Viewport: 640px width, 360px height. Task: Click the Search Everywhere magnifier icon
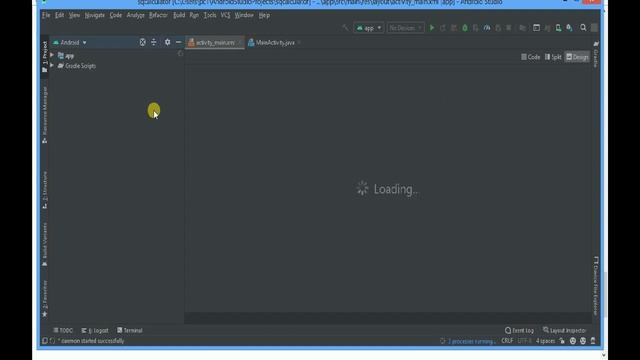583,28
